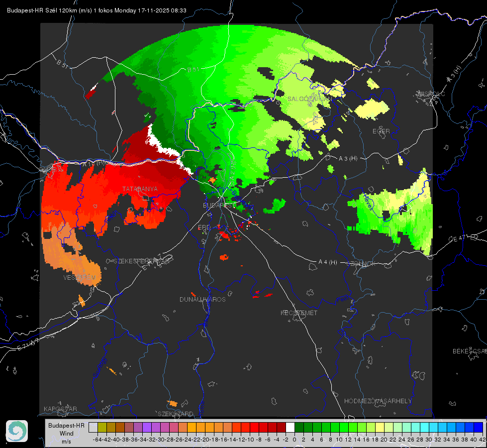Choose the dark green swatch between 0 and 2

[299, 427]
